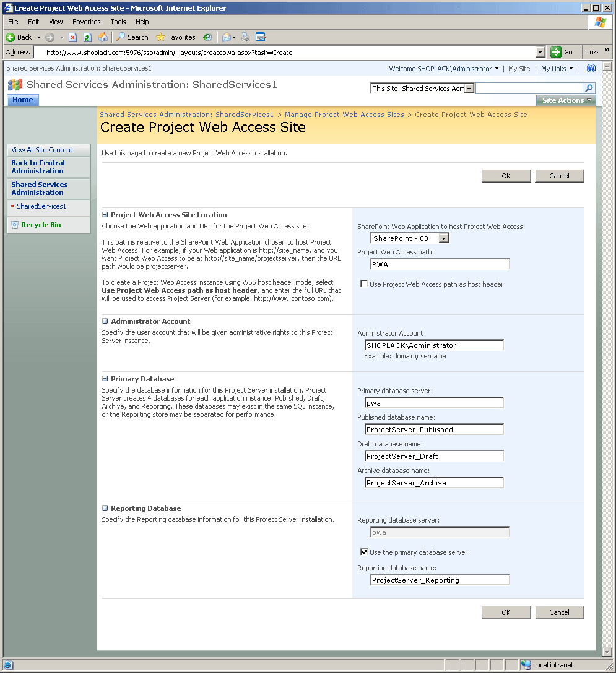The height and width of the screenshot is (673, 616).
Task: Click the Project Web Access path field
Action: pyautogui.click(x=440, y=264)
